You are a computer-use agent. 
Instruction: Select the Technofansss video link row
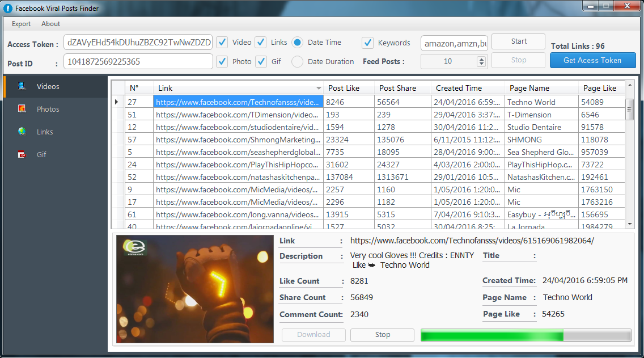click(238, 102)
